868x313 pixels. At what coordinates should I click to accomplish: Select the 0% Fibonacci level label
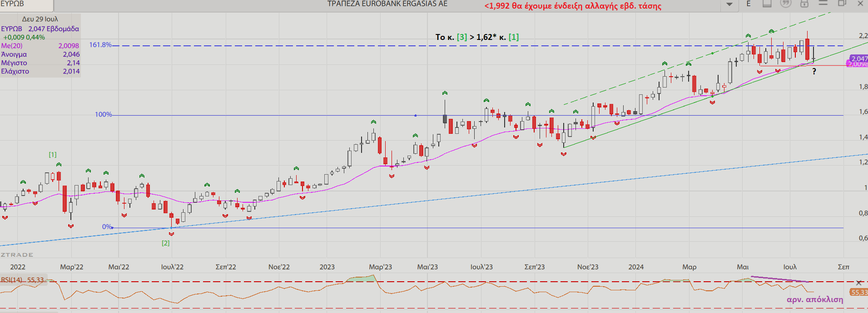(x=107, y=227)
